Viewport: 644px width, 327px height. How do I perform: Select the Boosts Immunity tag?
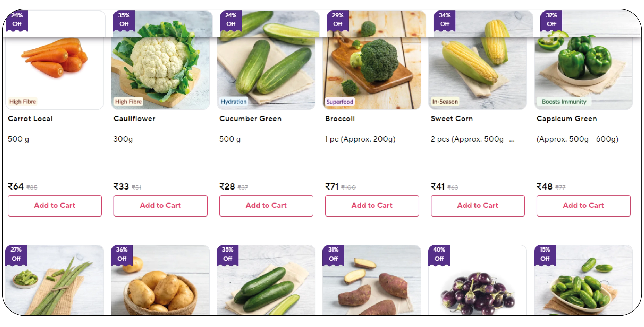[x=564, y=102]
